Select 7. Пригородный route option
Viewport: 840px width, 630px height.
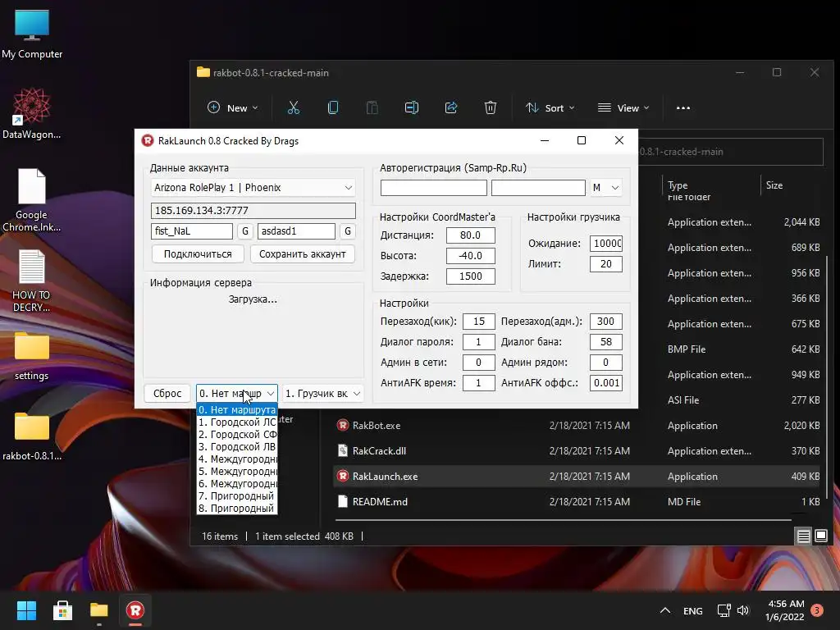[237, 496]
